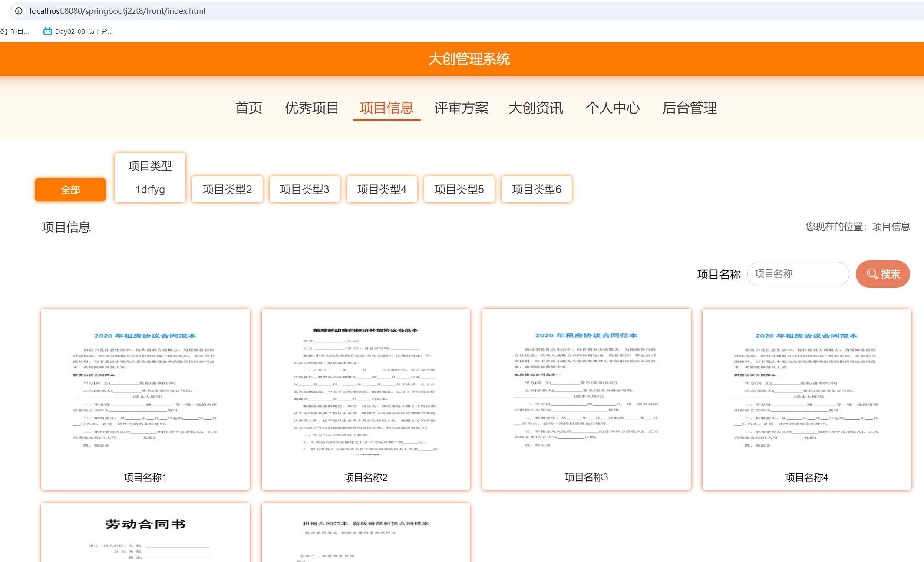Click the site info icon in address bar
The height and width of the screenshot is (562, 924).
tap(18, 11)
